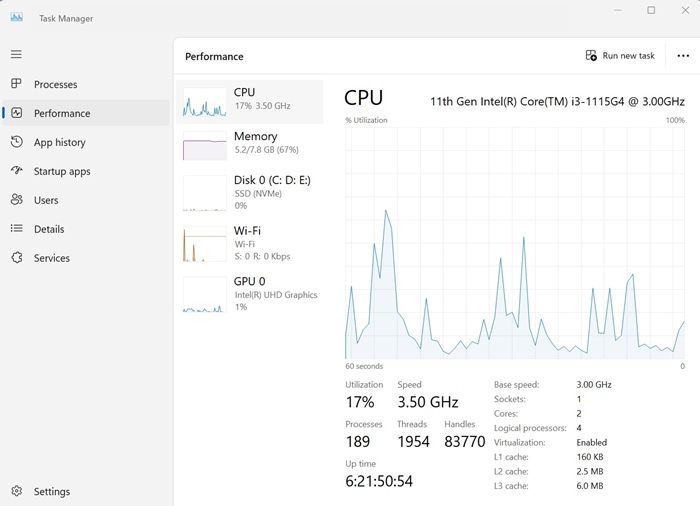Select the Memory mini graph thumbnail

pyautogui.click(x=204, y=146)
